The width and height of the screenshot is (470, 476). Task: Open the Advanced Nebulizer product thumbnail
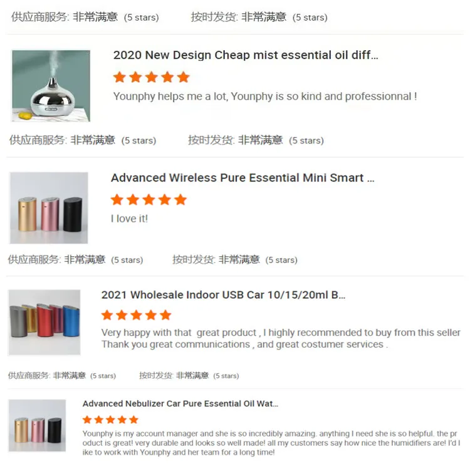37,426
